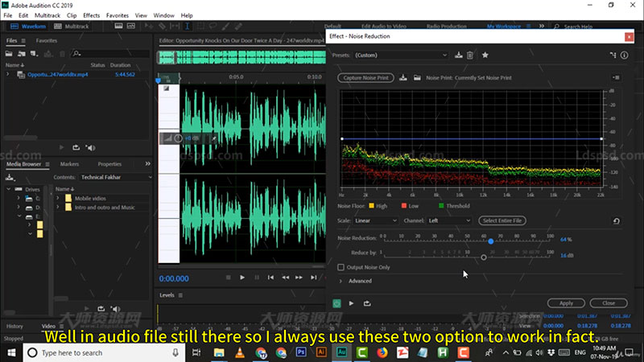Apply the Noise Reduction effect
Image resolution: width=644 pixels, height=362 pixels.
coord(566,303)
